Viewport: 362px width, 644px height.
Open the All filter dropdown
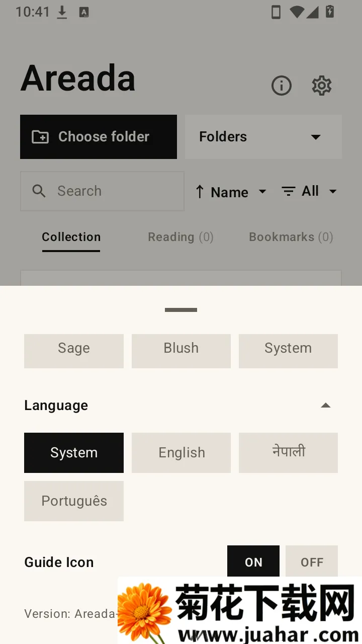(319, 191)
